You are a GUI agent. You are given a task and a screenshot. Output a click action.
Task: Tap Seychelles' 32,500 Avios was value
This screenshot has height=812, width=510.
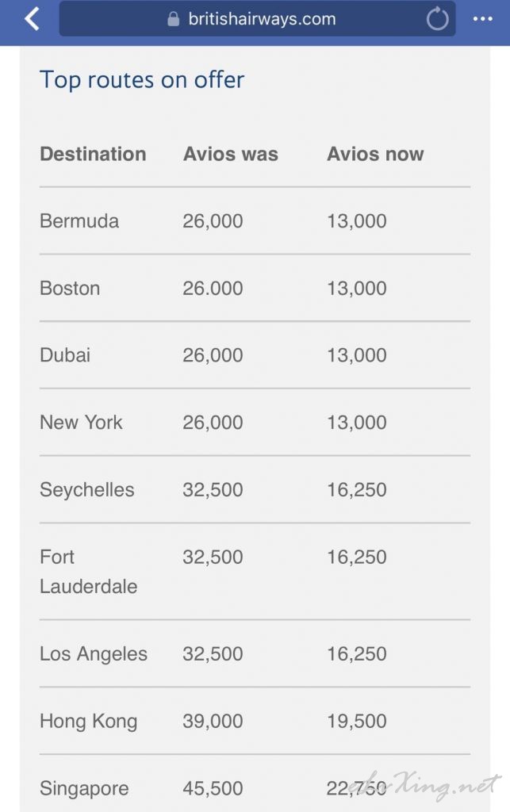(213, 490)
